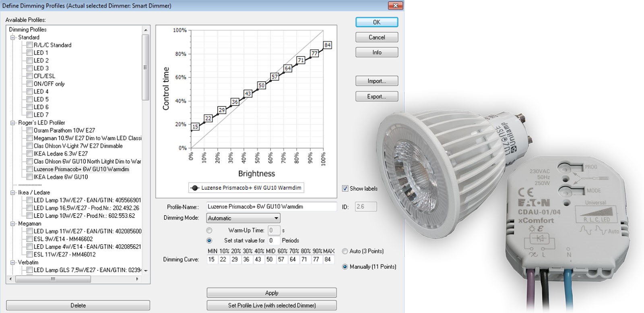The height and width of the screenshot is (313, 644).
Task: Collapse the Standard profiles group
Action: (x=13, y=37)
